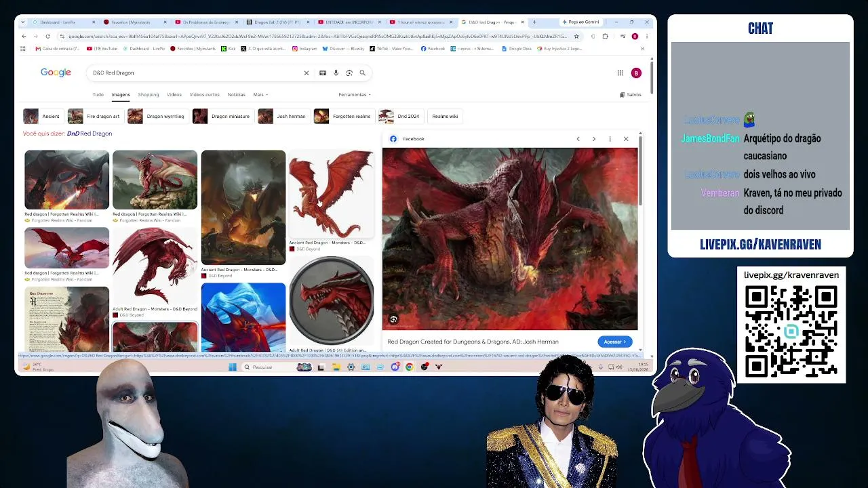The image size is (868, 488).
Task: Click the Peça ao Gemini button
Action: pyautogui.click(x=581, y=22)
